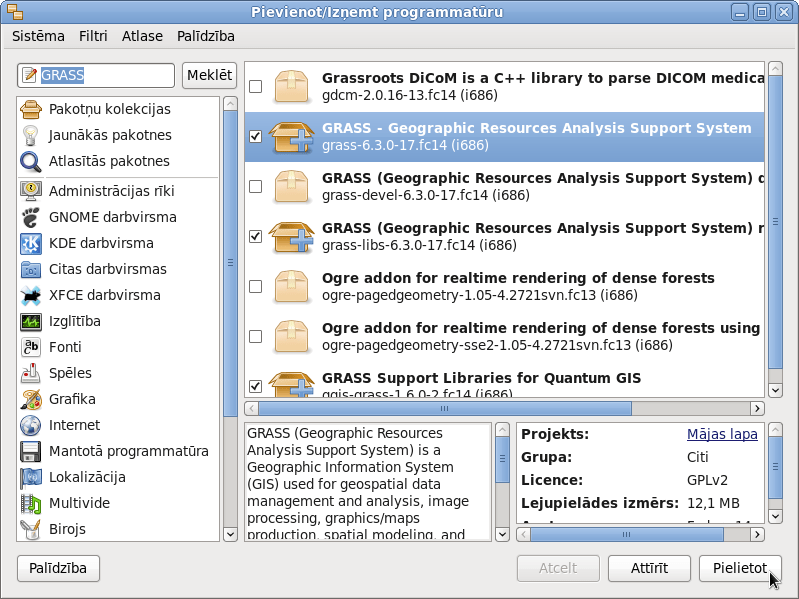
Task: Click the Birojs category icon
Action: (31, 529)
